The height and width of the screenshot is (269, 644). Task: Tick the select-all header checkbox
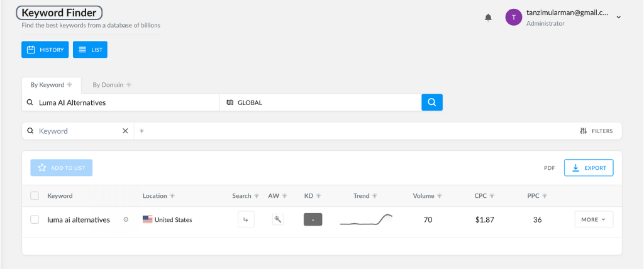click(35, 196)
